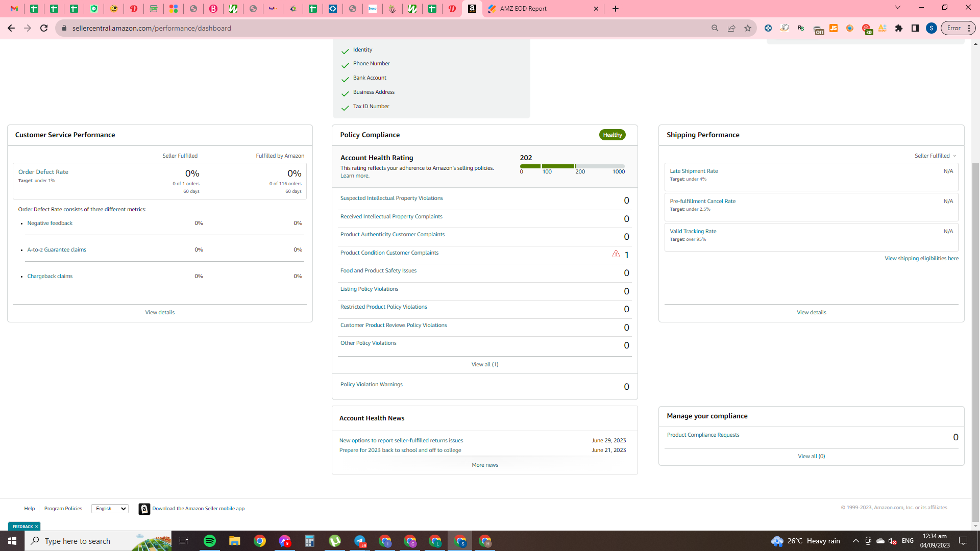Click the Account Health Rating progress bar

572,166
